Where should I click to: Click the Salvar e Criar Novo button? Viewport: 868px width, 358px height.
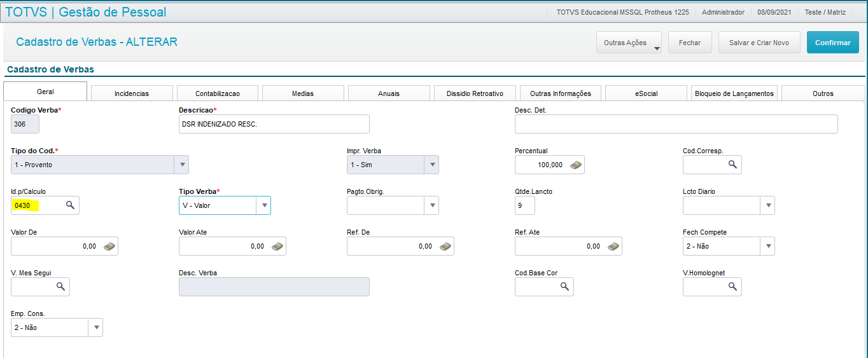pyautogui.click(x=759, y=43)
